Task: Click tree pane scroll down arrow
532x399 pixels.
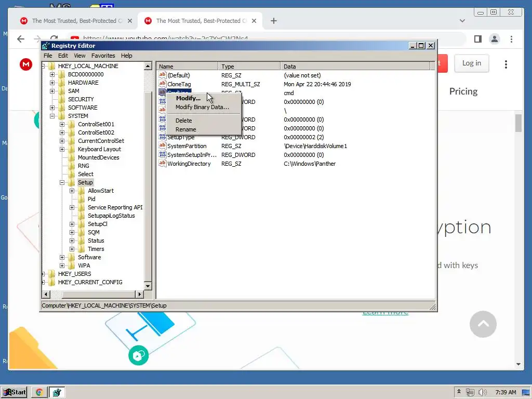Action: point(148,286)
